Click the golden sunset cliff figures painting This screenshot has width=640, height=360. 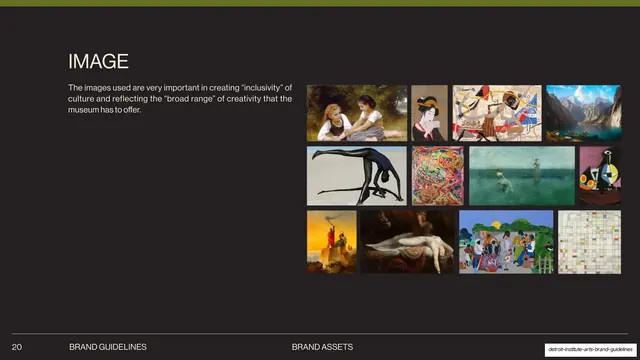pyautogui.click(x=331, y=242)
